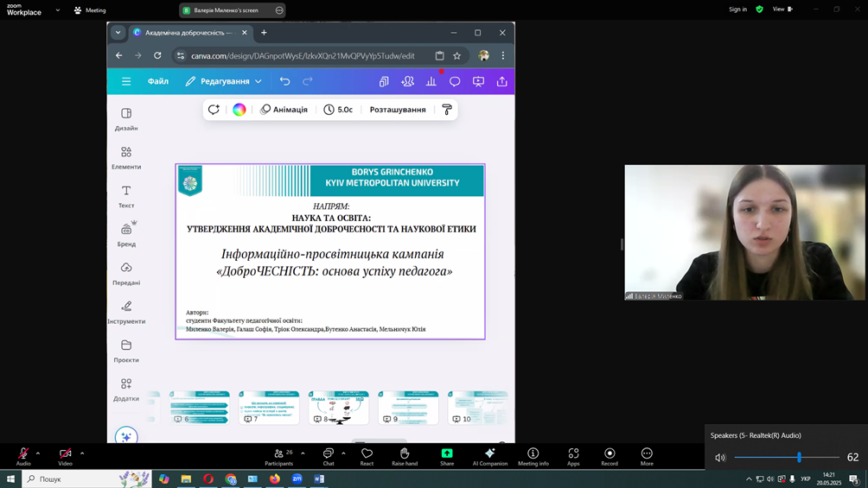The width and height of the screenshot is (868, 488).
Task: Open the Projects folder in sidebar
Action: point(126,350)
